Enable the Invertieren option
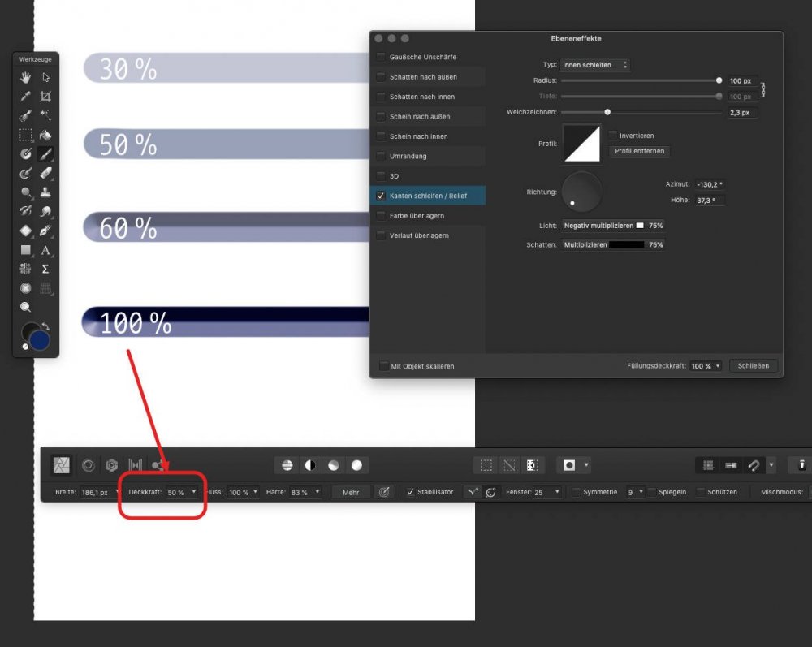812x647 pixels. coord(614,135)
